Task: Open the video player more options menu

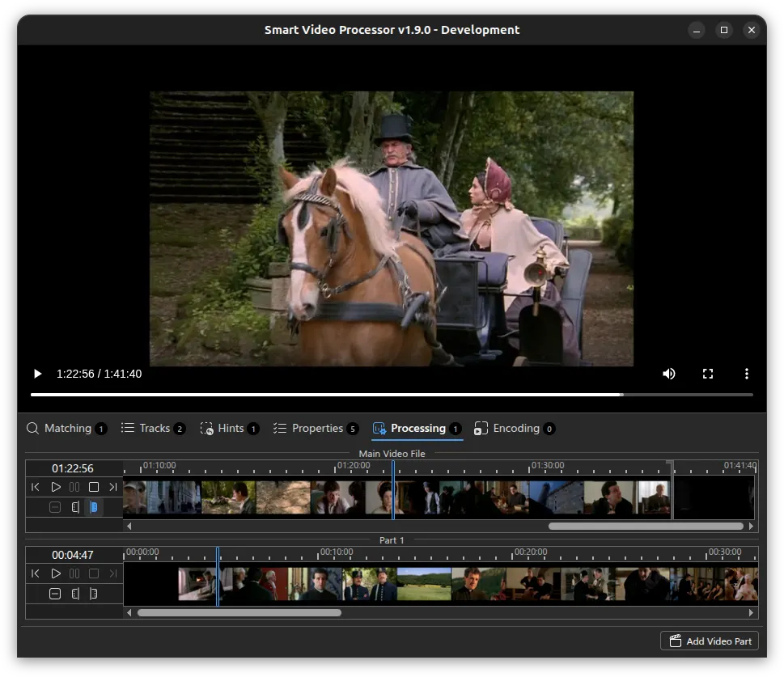Action: pyautogui.click(x=747, y=374)
